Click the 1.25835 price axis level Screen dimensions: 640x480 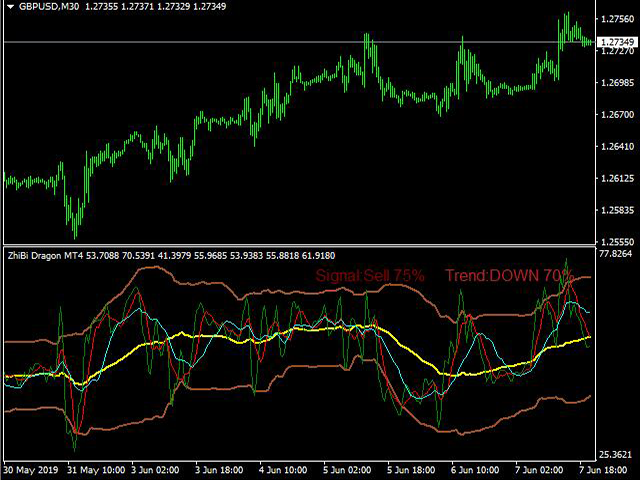click(x=616, y=210)
